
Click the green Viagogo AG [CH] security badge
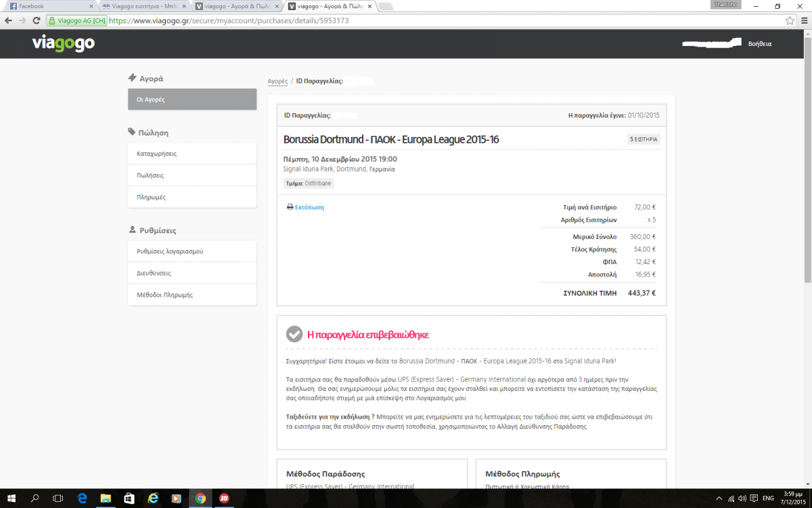(x=76, y=21)
